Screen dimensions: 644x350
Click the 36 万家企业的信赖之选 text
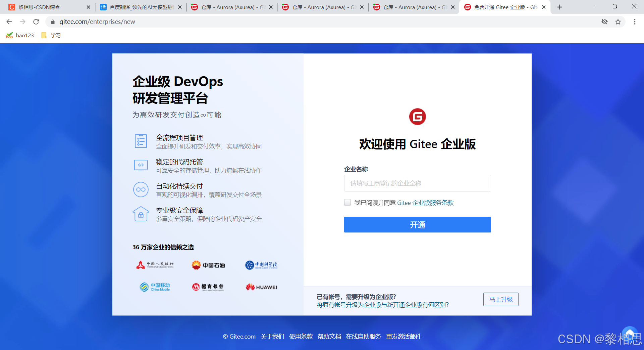pyautogui.click(x=163, y=247)
